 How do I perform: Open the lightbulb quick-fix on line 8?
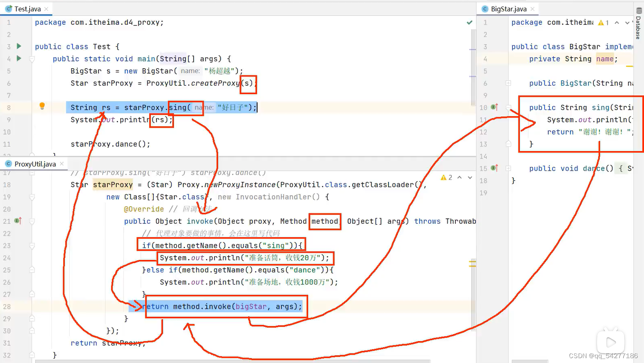[x=42, y=106]
